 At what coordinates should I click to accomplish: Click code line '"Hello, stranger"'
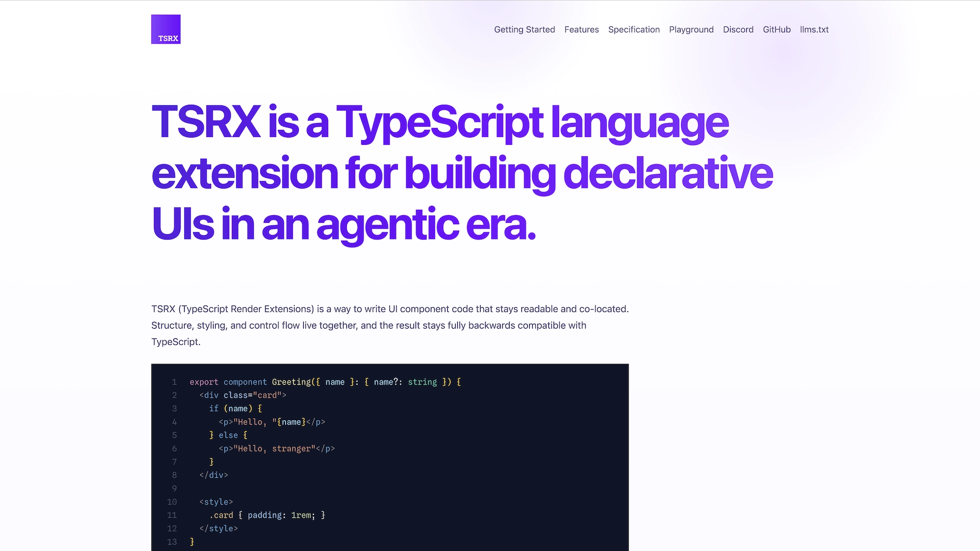coord(277,449)
